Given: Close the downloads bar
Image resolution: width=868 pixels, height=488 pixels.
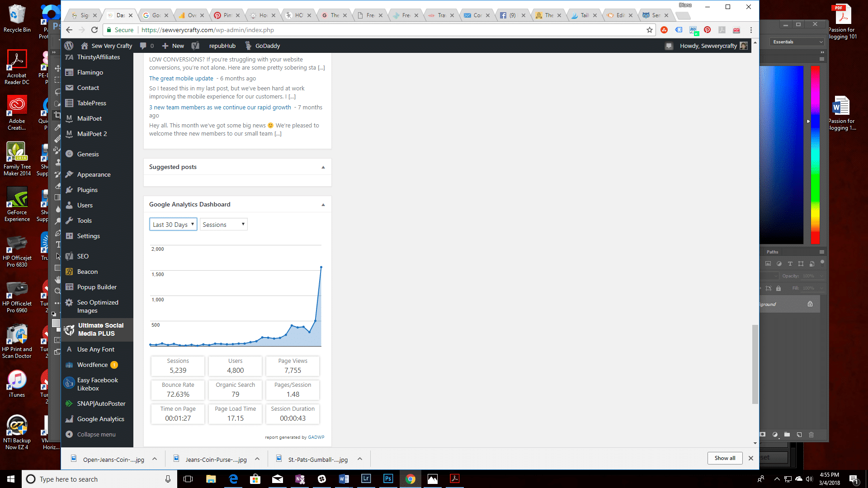Looking at the screenshot, I should coord(751,458).
